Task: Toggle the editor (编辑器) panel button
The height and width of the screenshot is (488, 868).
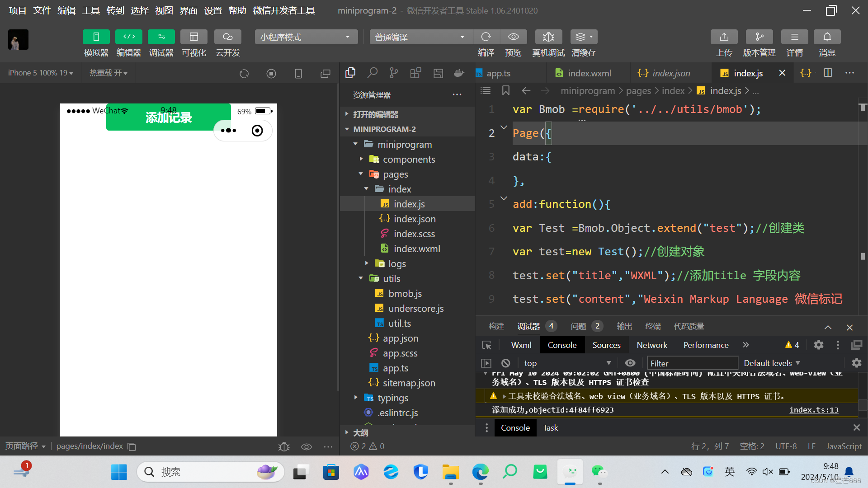Action: (128, 37)
